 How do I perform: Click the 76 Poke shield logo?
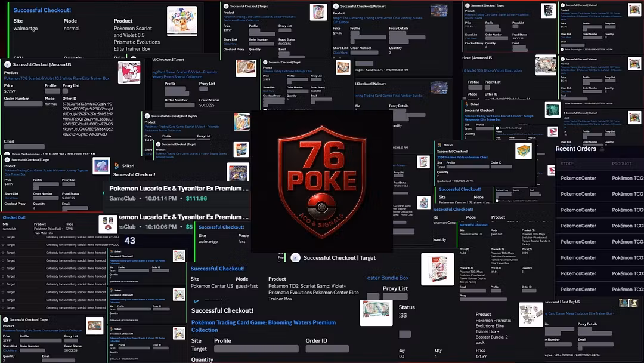pos(321,181)
